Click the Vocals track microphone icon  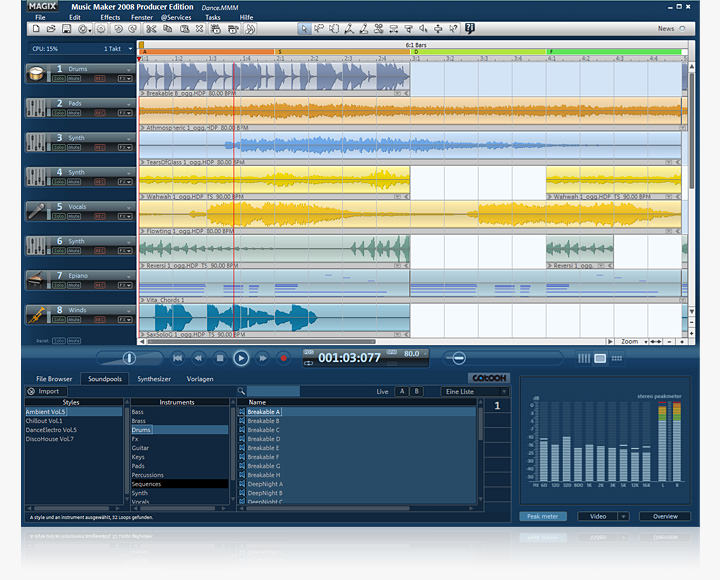point(36,211)
